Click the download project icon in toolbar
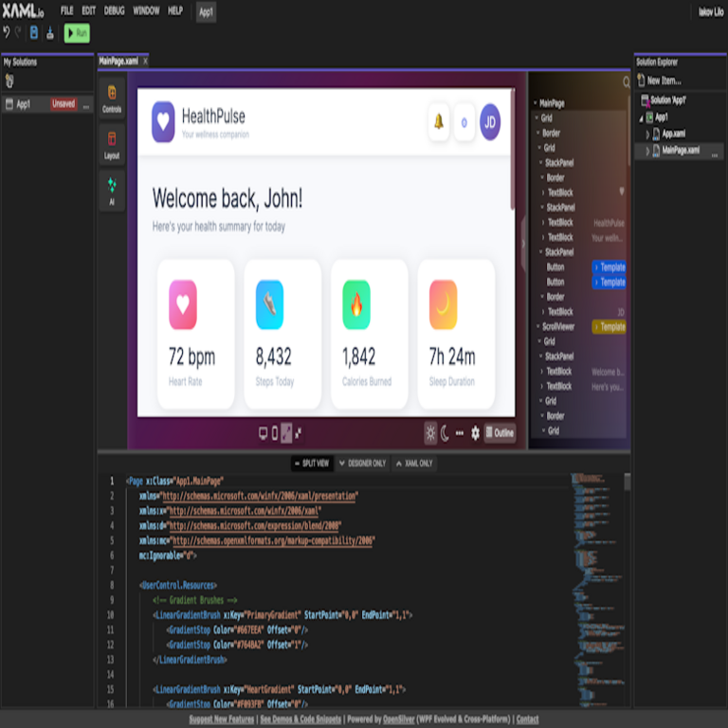 coord(49,32)
